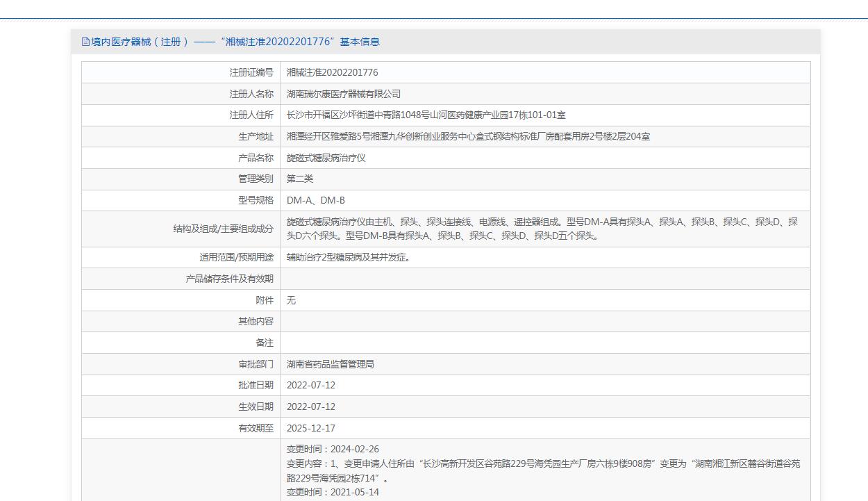Select attachment value 无

click(291, 300)
